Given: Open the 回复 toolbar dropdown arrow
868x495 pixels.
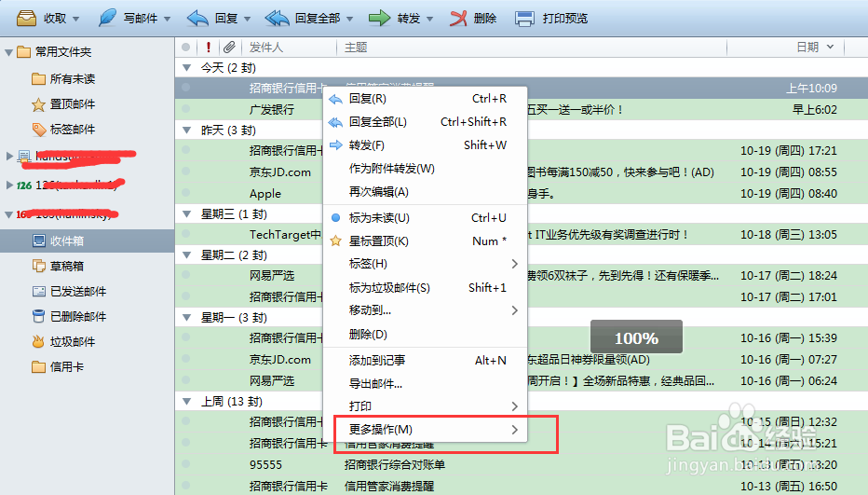Looking at the screenshot, I should click(247, 19).
